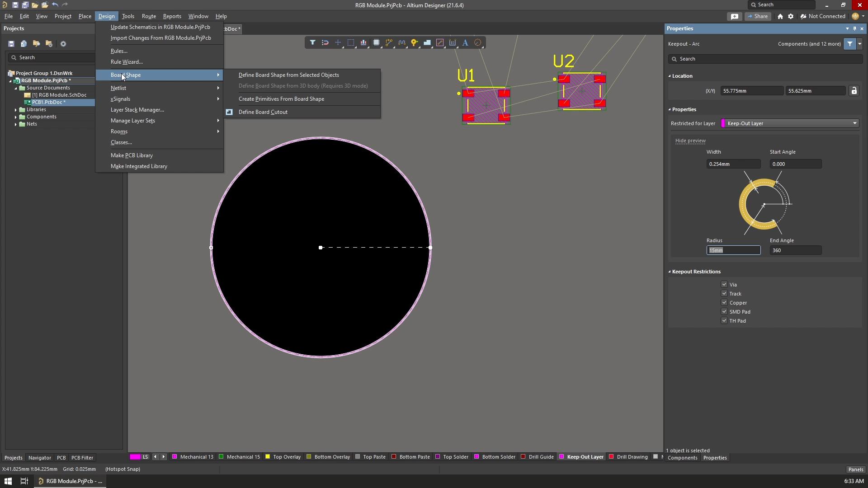This screenshot has height=488, width=868.
Task: Choose the interactive routing tool icon
Action: (389, 42)
